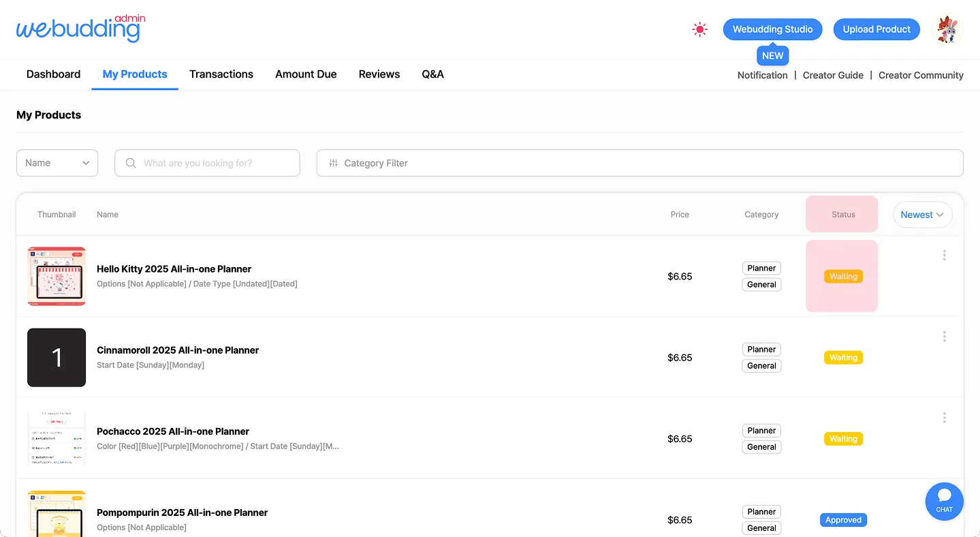Screen dimensions: 980x537
Task: Open the Category Filter field
Action: [639, 163]
